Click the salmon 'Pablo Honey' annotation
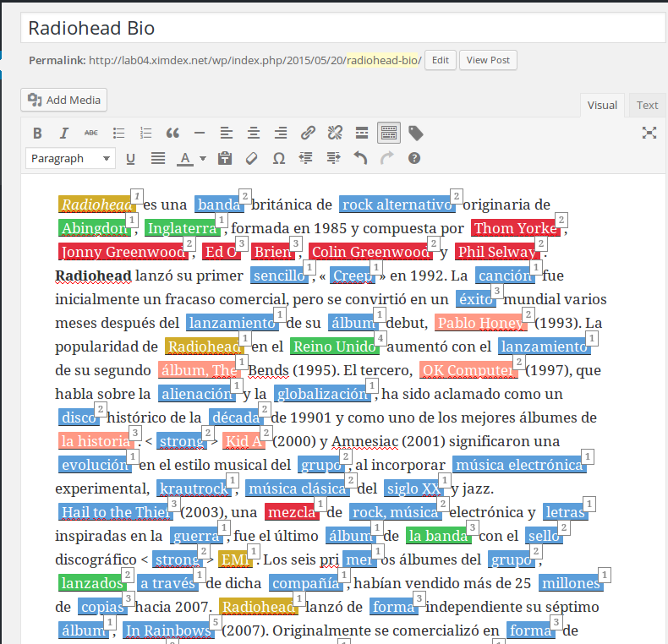Viewport: 668px width, 644px height. click(480, 323)
